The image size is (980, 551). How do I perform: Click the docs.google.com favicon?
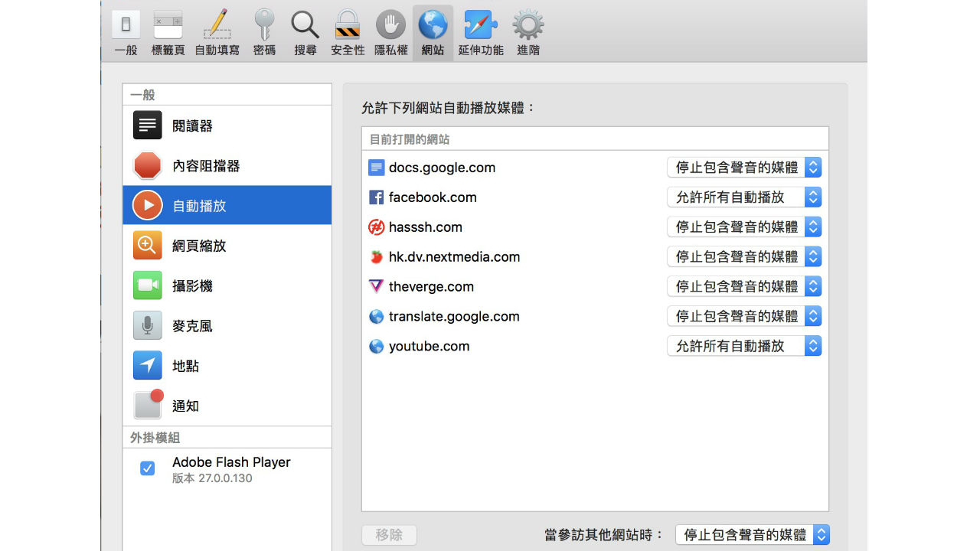(x=376, y=168)
